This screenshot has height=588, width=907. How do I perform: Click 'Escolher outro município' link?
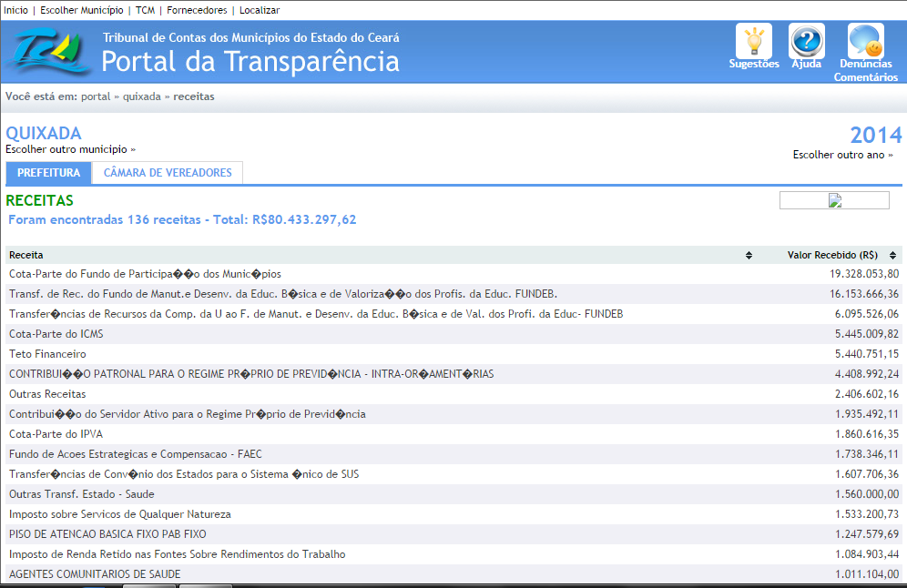point(70,149)
